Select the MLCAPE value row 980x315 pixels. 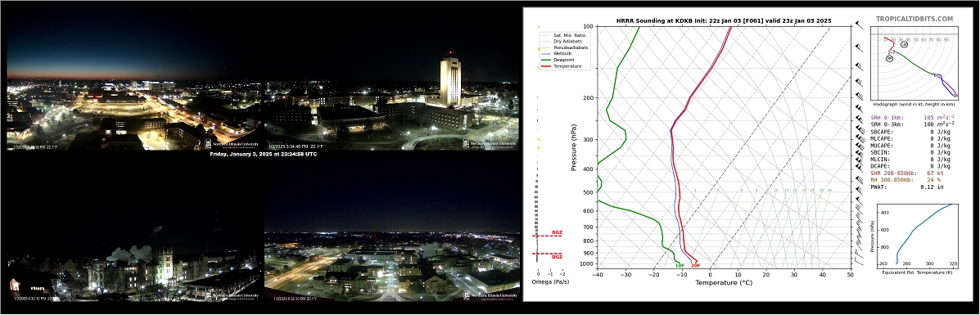tap(910, 139)
